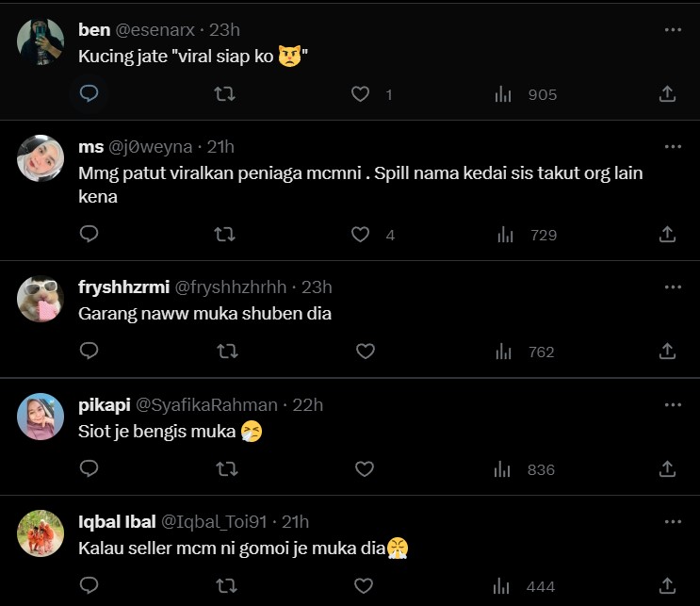Share fryshhzrmi's tweet
This screenshot has height=606, width=700.
tap(667, 352)
